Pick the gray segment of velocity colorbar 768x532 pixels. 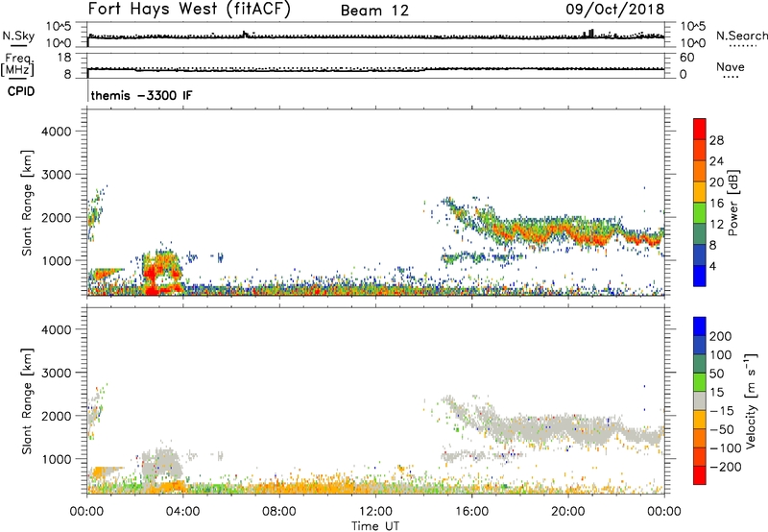700,401
